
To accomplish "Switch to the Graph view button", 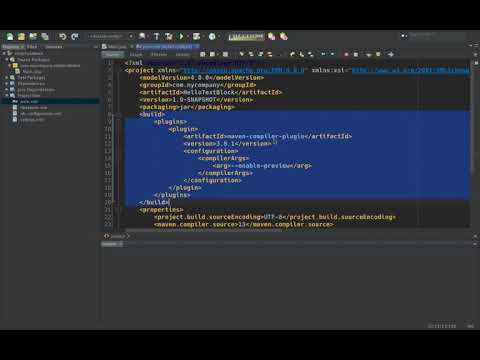I will (136, 54).
